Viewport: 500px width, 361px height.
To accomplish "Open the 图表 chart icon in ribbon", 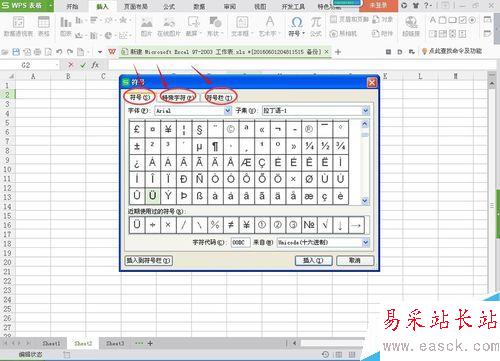I will coord(66,23).
